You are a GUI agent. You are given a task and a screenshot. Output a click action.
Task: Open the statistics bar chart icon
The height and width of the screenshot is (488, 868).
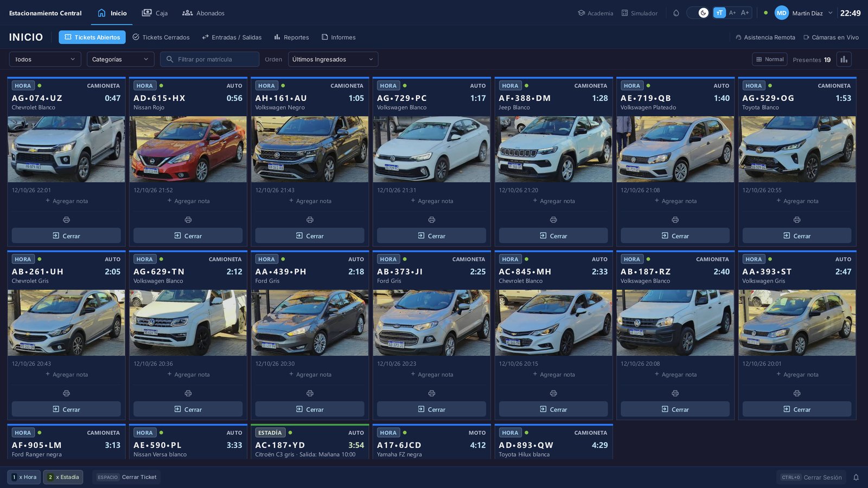point(844,59)
